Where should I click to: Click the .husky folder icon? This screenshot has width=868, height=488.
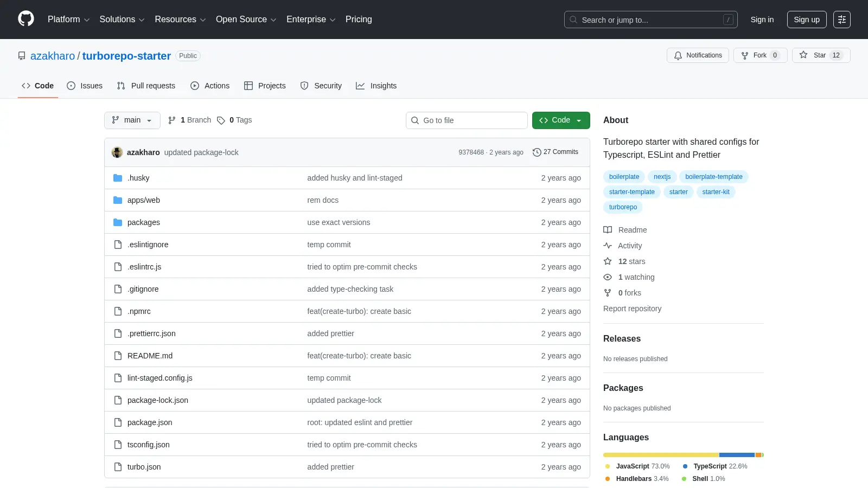pyautogui.click(x=118, y=178)
